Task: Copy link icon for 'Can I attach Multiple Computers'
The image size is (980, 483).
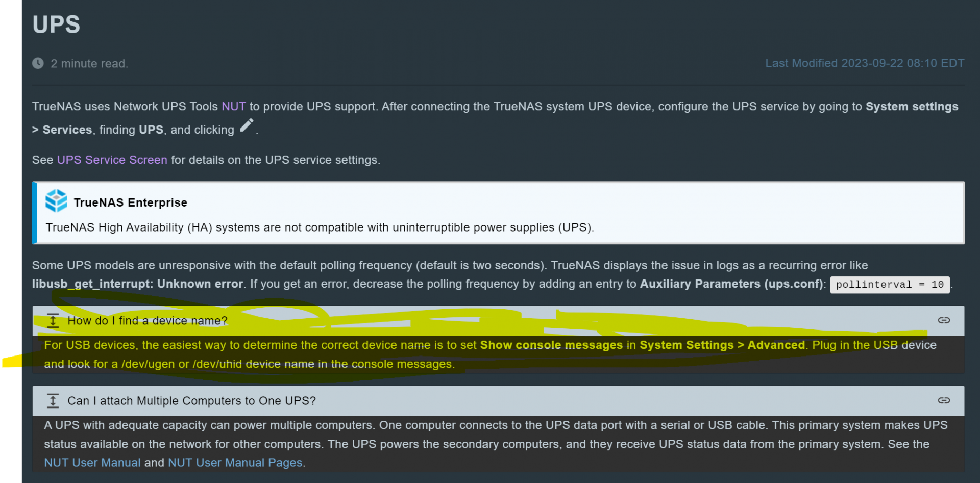Action: (944, 400)
